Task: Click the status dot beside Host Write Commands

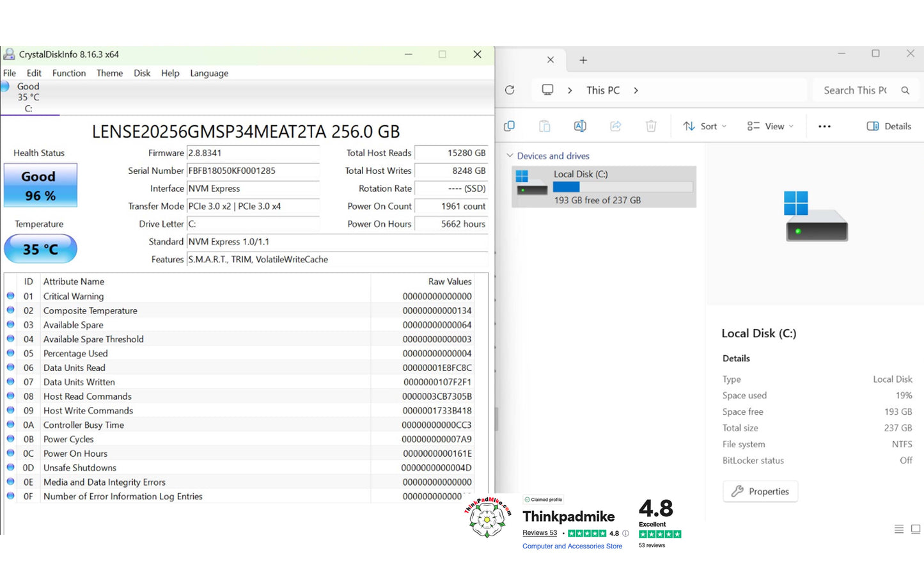Action: [10, 410]
